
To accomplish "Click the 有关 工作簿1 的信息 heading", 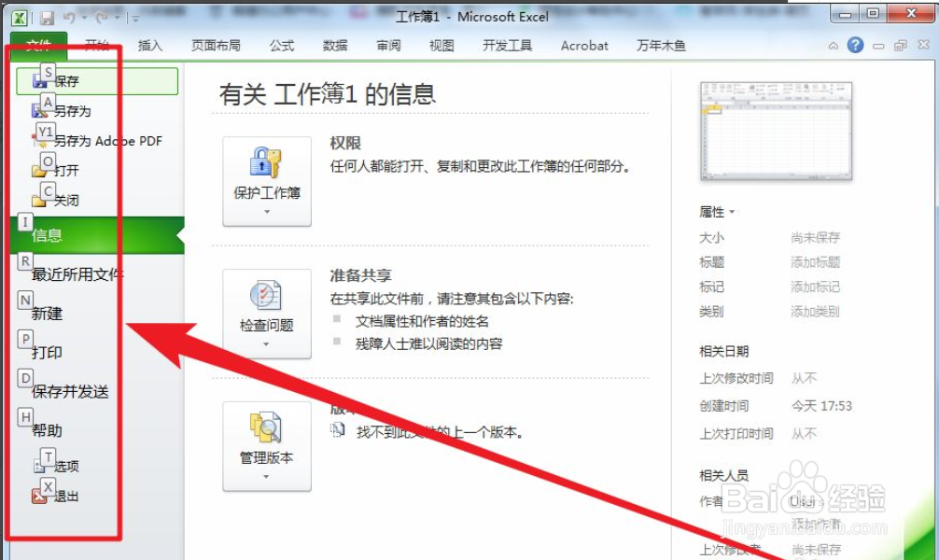I will pos(328,94).
